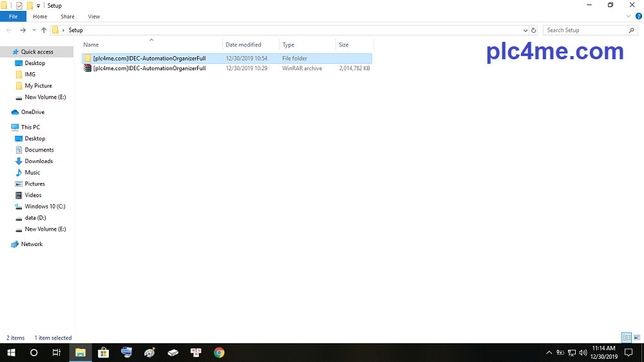Sort files by the Size column

[x=344, y=45]
